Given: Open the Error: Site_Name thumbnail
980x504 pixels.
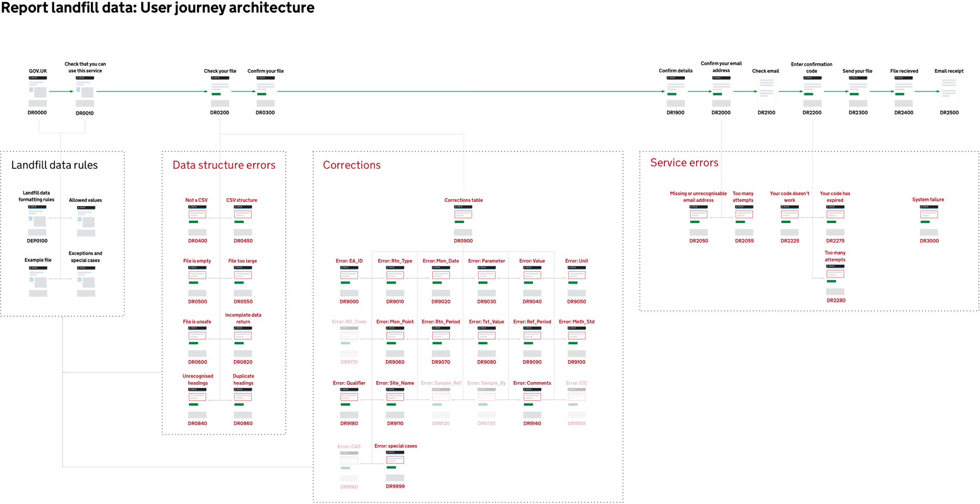Looking at the screenshot, I should [x=395, y=403].
